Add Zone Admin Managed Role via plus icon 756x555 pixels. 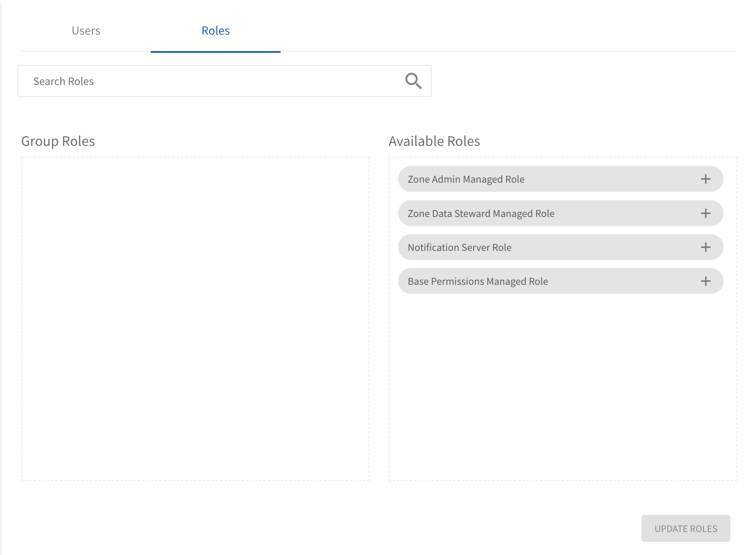(x=705, y=179)
